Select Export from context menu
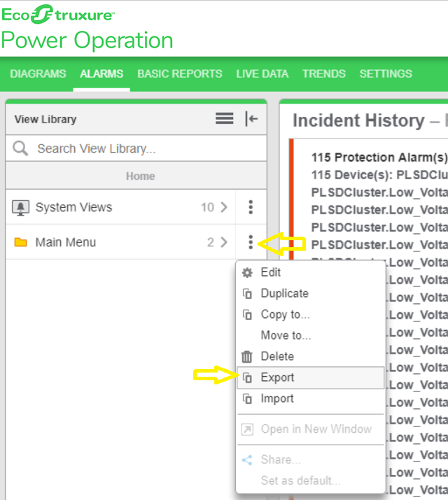The image size is (448, 500). click(278, 377)
